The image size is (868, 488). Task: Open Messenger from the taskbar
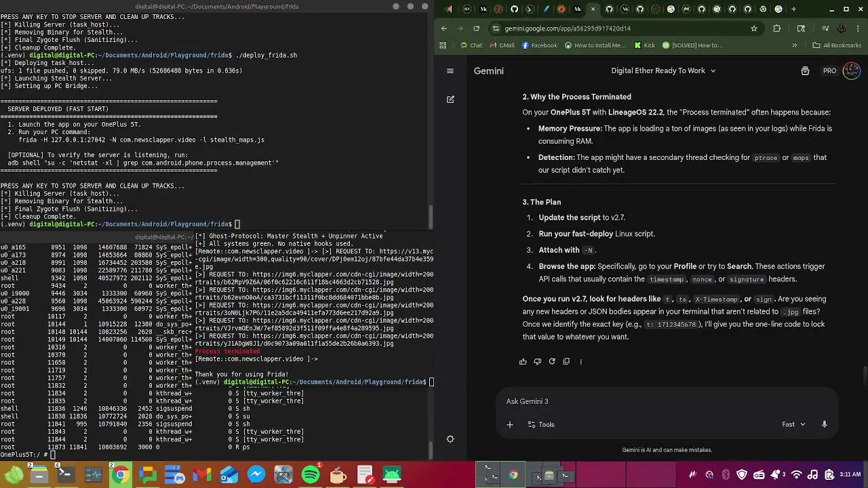(256, 475)
